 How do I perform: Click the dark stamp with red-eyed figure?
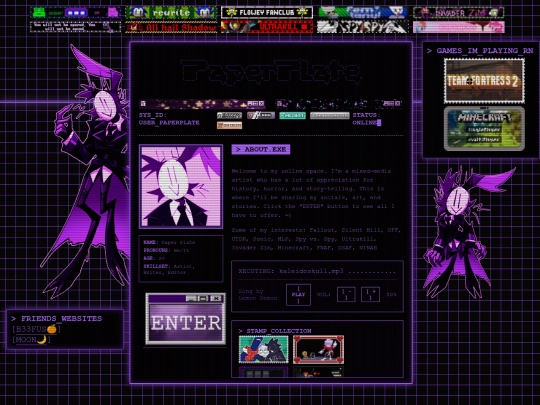pyautogui.click(x=319, y=372)
